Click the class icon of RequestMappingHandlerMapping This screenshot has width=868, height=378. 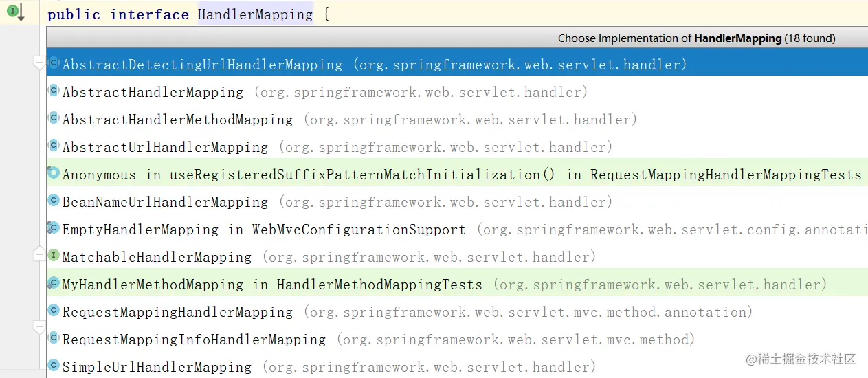54,310
